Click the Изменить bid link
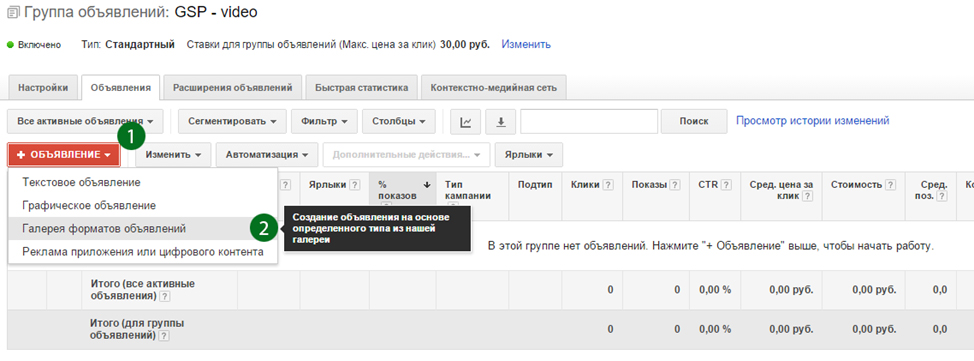974x361 pixels. (526, 45)
